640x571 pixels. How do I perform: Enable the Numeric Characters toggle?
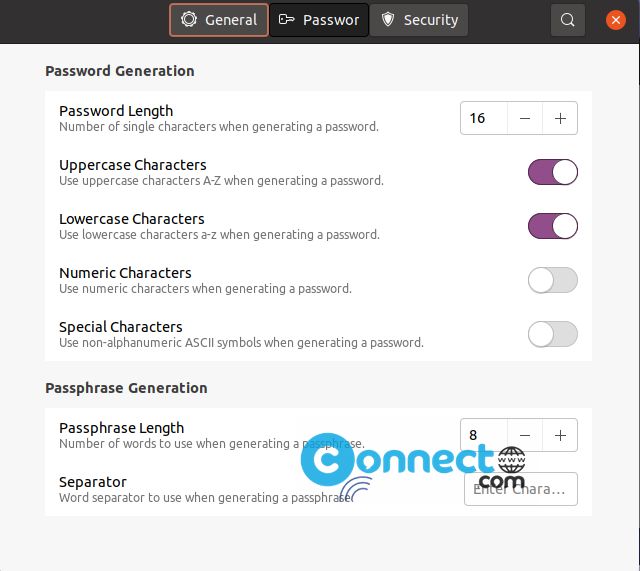(553, 280)
